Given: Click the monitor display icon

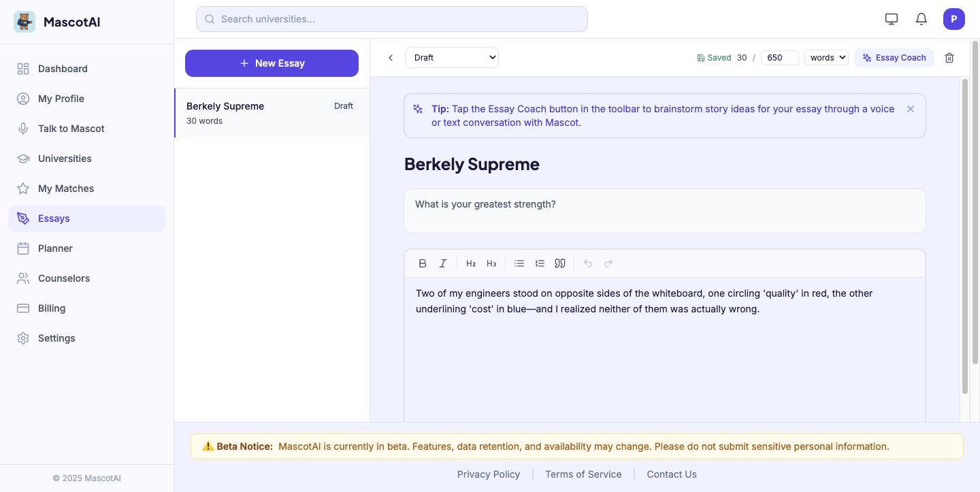Looking at the screenshot, I should click(x=892, y=19).
